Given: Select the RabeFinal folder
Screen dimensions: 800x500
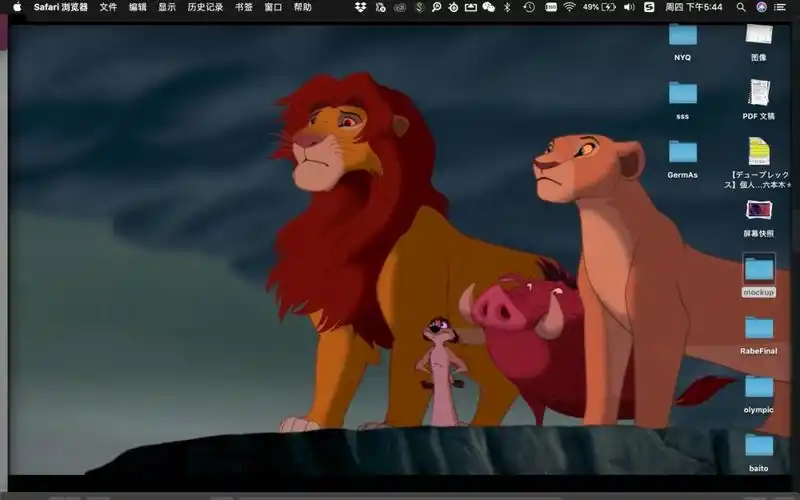Looking at the screenshot, I should [759, 328].
